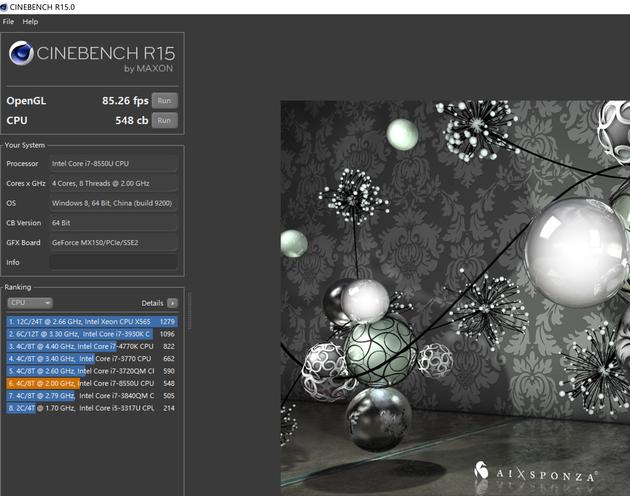Click the Processor field Intel Core i7-8550U
The width and height of the screenshot is (630, 496).
(x=113, y=164)
